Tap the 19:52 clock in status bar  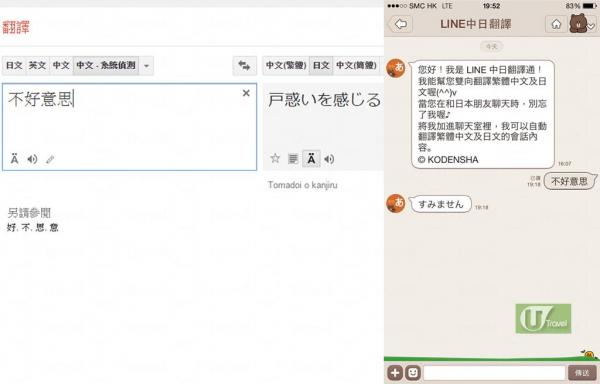[x=491, y=6]
